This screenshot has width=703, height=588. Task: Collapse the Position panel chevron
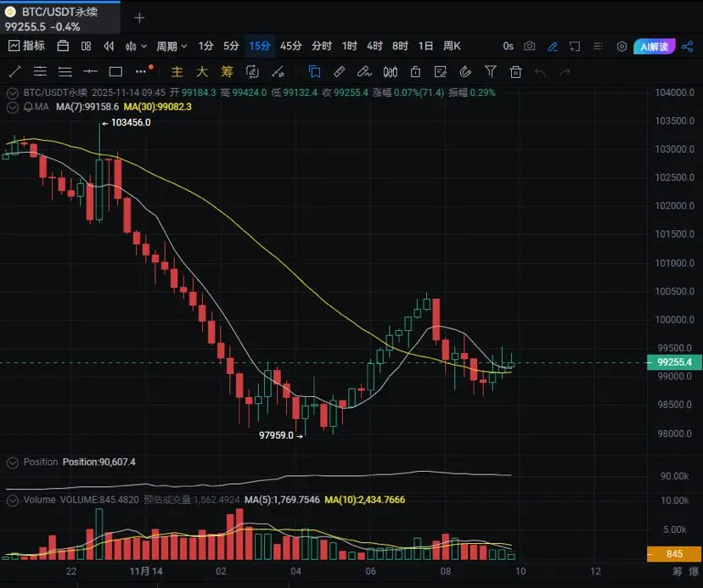(13, 462)
